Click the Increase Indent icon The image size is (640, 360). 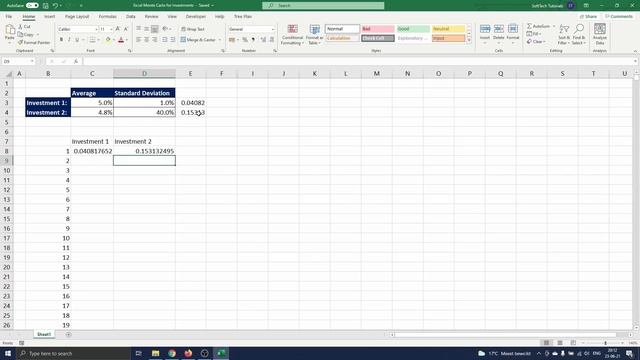pyautogui.click(x=173, y=40)
